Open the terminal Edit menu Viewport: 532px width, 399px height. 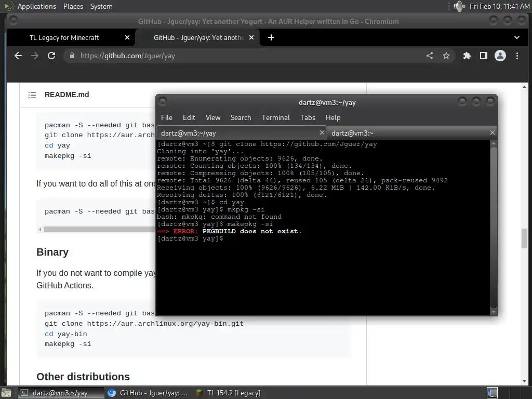189,117
